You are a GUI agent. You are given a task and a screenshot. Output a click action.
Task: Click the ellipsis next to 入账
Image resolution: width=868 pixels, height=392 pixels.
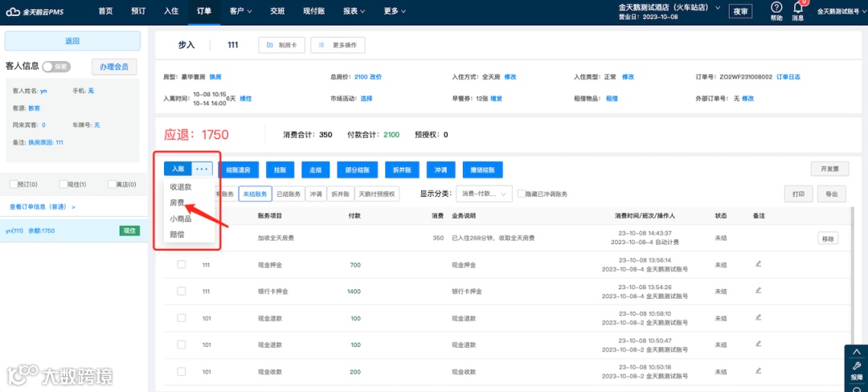pyautogui.click(x=202, y=169)
